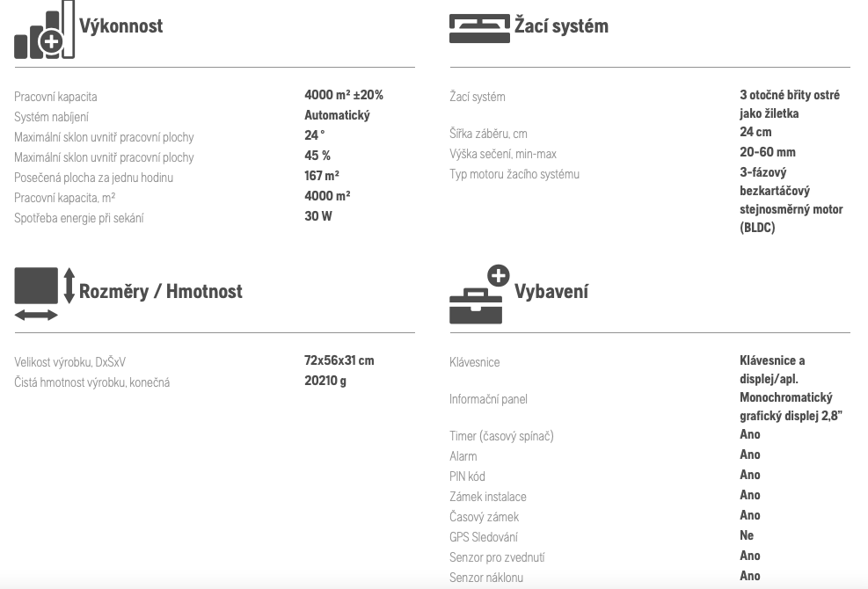The image size is (868, 589).
Task: Click the Senzor pro zvednutí label
Action: tap(497, 556)
